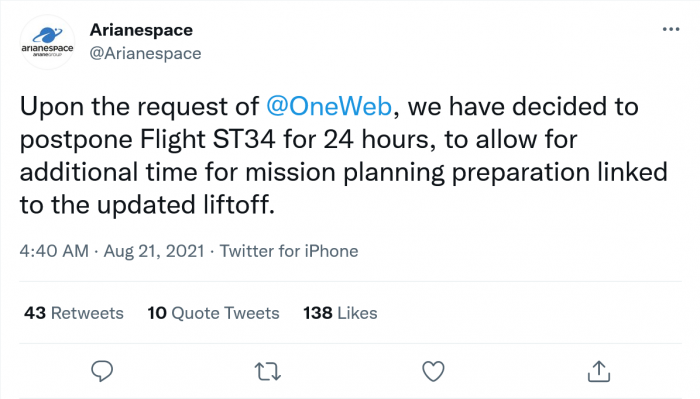Click the Arianespace profile avatar logo

(47, 42)
